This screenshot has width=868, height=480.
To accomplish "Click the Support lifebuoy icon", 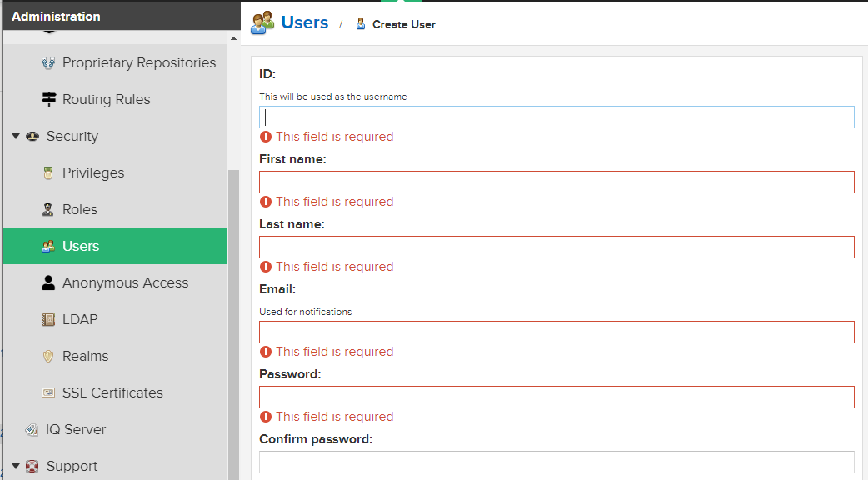I will 32,466.
